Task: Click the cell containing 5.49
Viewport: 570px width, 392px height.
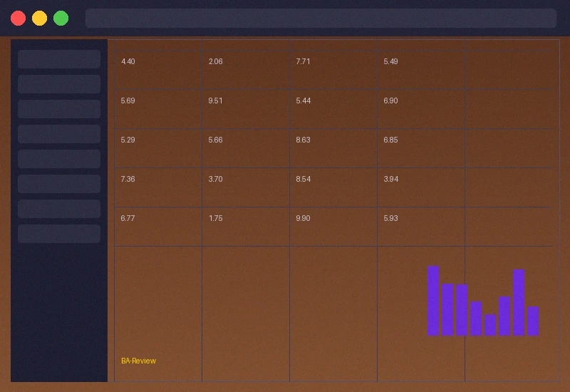Action: [420, 70]
